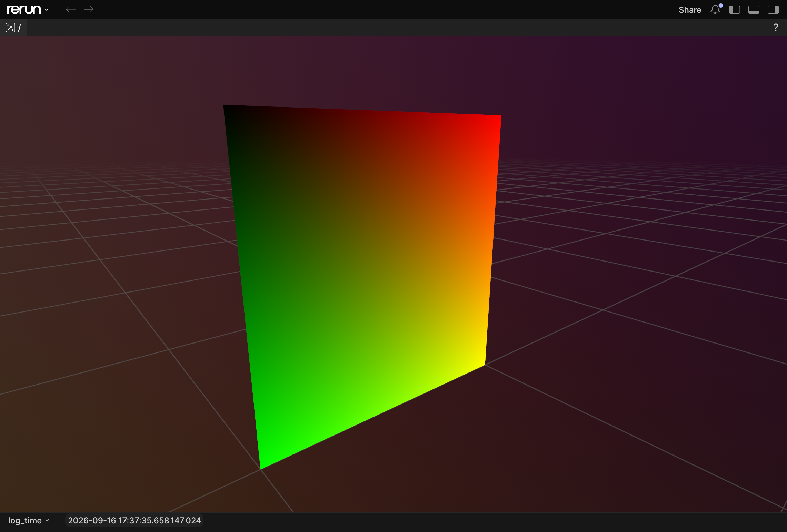Select the 3D view icon
787x532 pixels.
10,28
